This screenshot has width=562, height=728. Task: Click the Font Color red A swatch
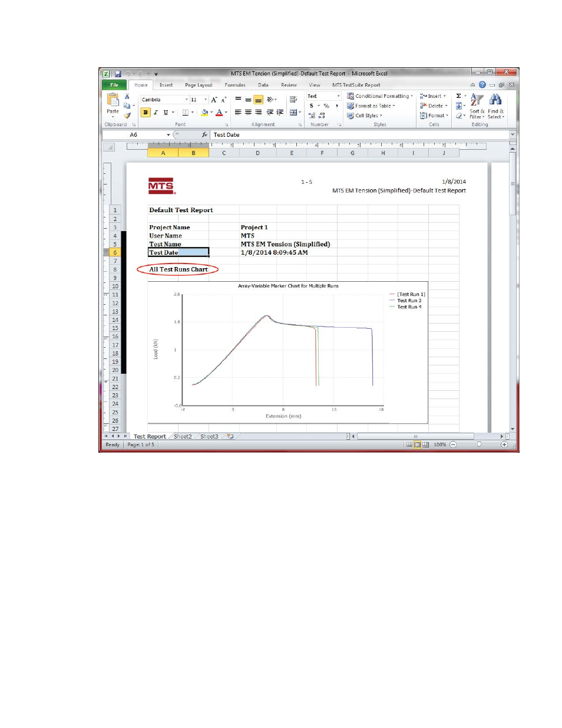(x=219, y=112)
